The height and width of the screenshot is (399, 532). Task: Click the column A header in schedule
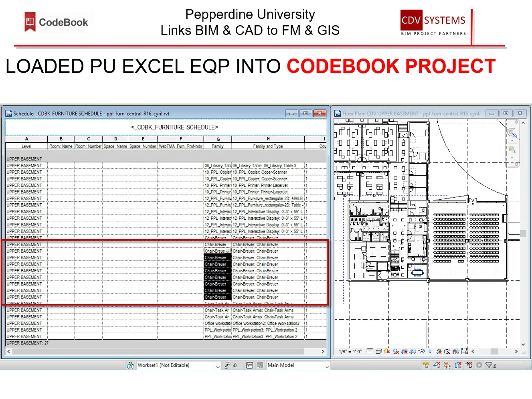coord(26,139)
